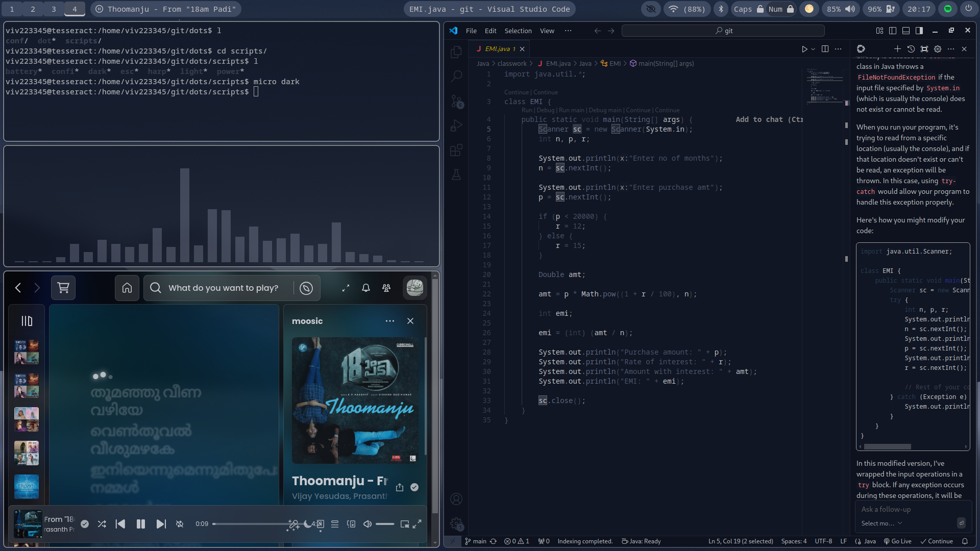
Task: Open the run options chevron next to Run Java
Action: click(813, 49)
